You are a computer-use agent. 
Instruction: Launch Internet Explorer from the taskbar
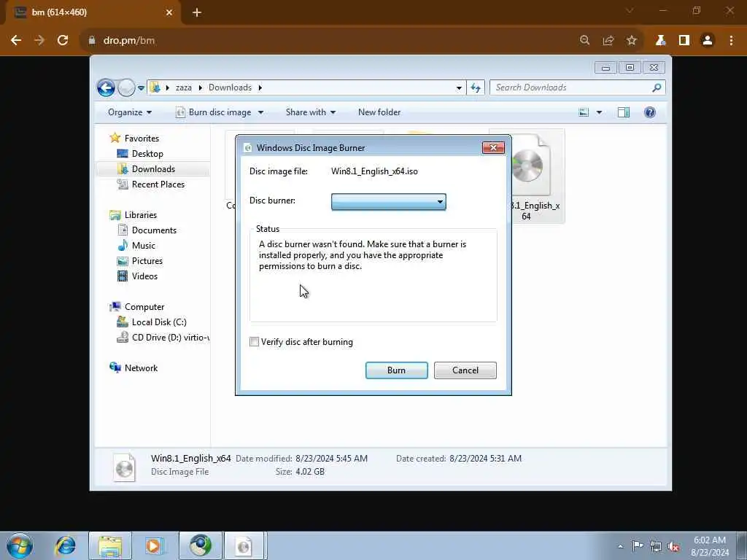65,545
